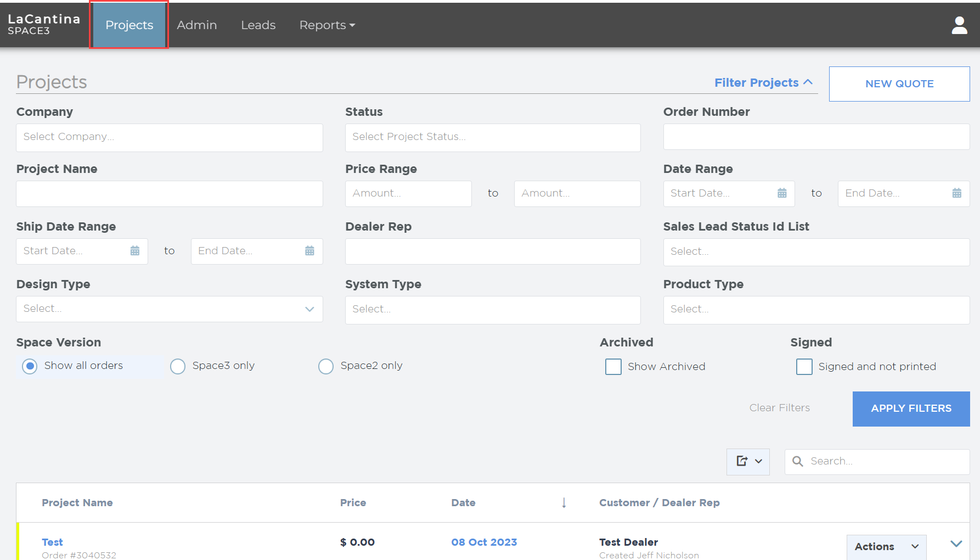980x560 pixels.
Task: Switch to the Leads tab
Action: [x=258, y=25]
